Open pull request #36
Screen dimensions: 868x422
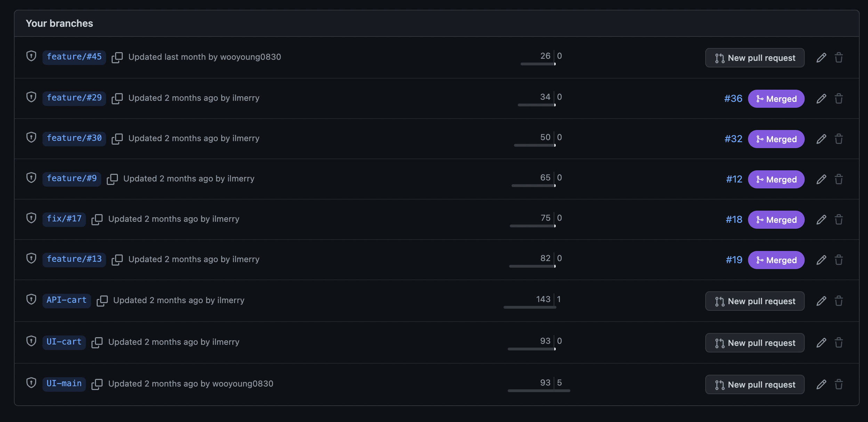tap(733, 99)
